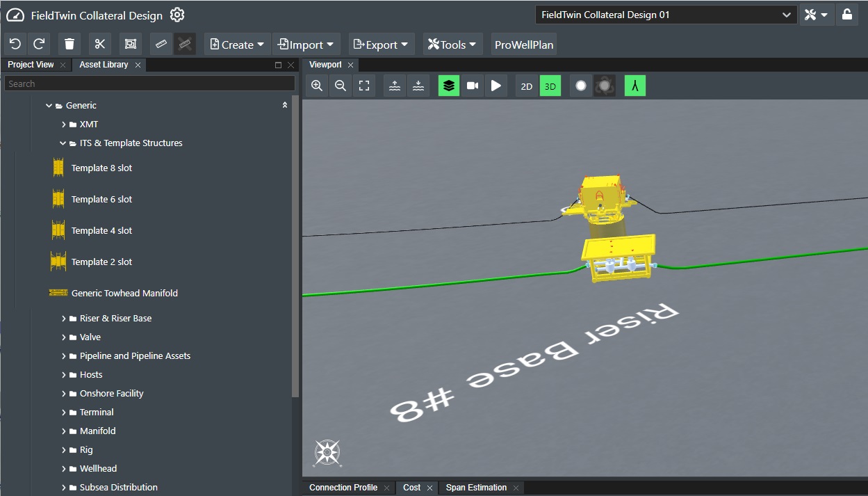
Task: Expand the Valve folder
Action: (x=63, y=337)
